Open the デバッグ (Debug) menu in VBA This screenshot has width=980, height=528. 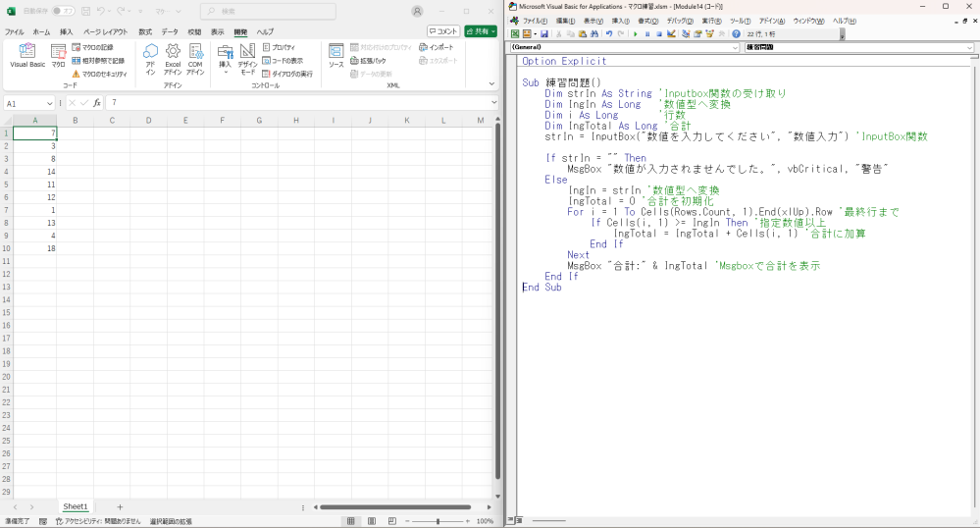click(x=679, y=21)
